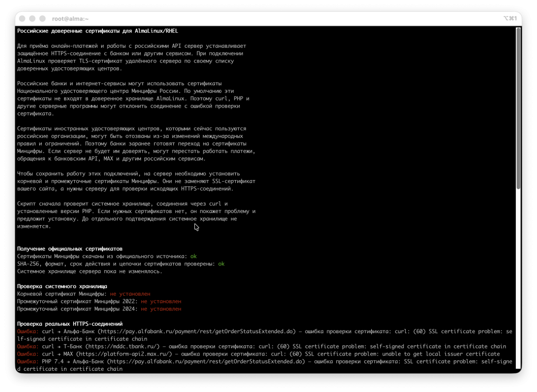Click red "Ошибка:" label on the MAX line

click(x=28, y=354)
